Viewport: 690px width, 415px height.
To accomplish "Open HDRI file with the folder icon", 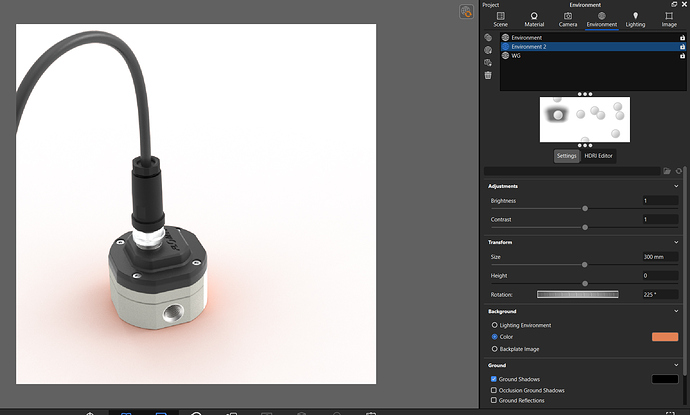I will (667, 171).
